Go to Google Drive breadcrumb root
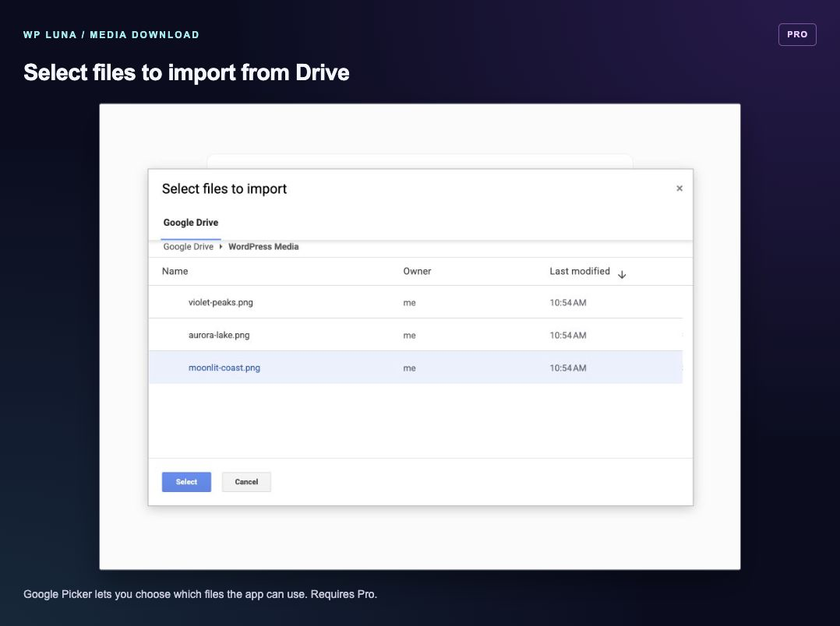 188,246
